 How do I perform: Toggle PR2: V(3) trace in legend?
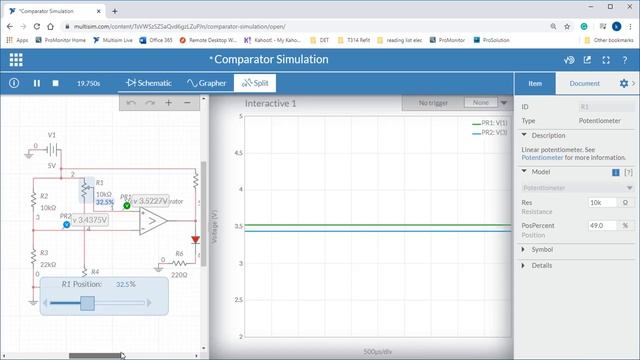(x=489, y=133)
